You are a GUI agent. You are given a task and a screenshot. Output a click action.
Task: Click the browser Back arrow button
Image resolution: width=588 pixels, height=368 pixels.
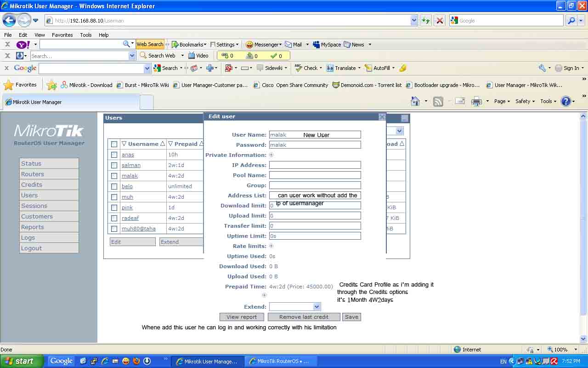[x=9, y=20]
